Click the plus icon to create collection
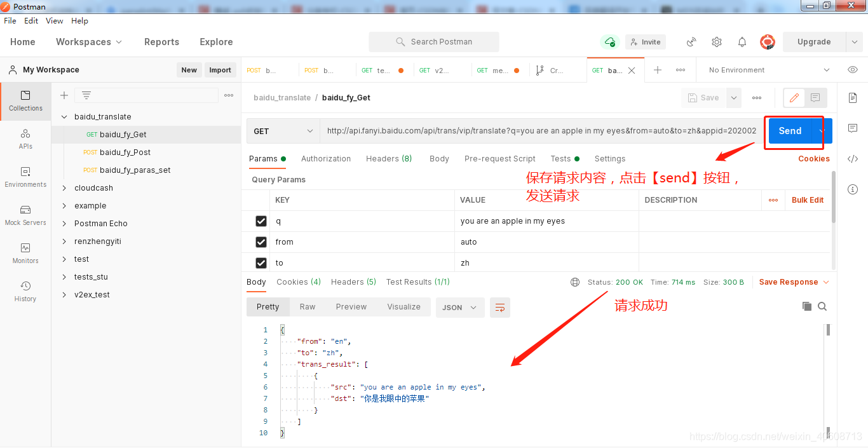This screenshot has width=868, height=448. pyautogui.click(x=64, y=95)
